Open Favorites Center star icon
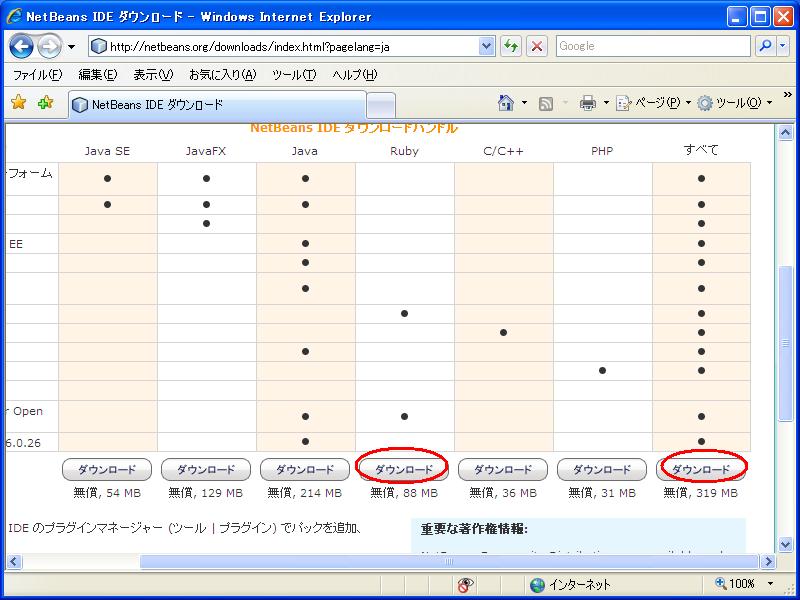Screen dimensions: 800x600 [x=18, y=103]
